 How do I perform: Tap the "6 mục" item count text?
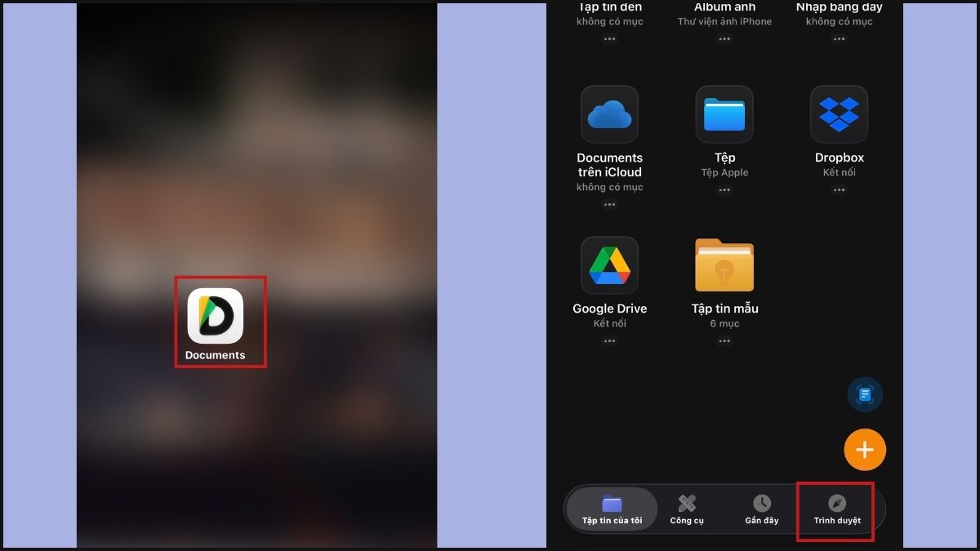pos(724,324)
